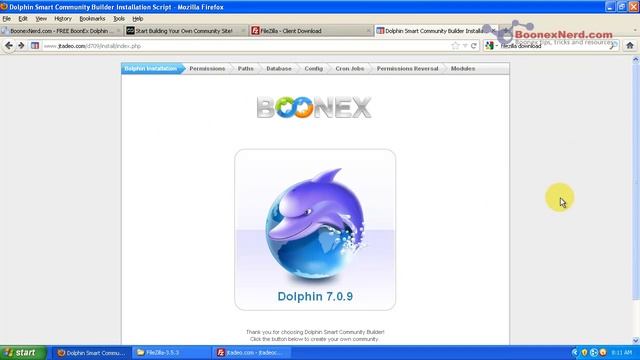
Task: Close the FileZilla - Client Download tab
Action: (x=368, y=31)
